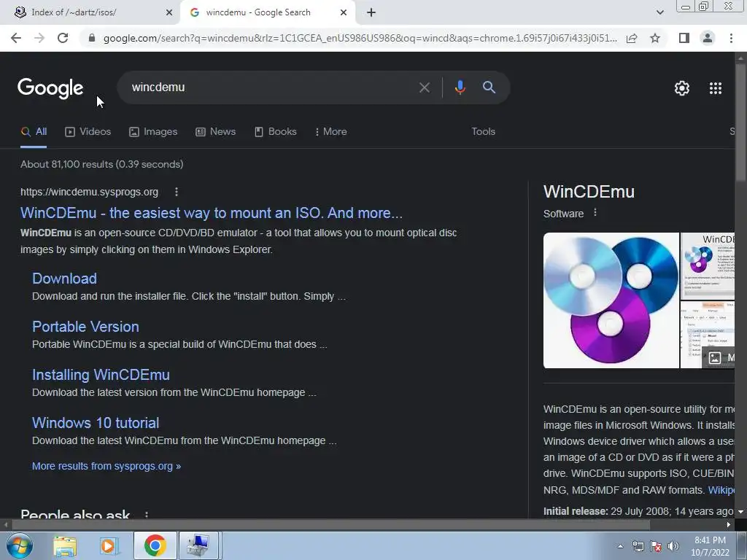
Task: Open the Google apps grid
Action: [715, 88]
